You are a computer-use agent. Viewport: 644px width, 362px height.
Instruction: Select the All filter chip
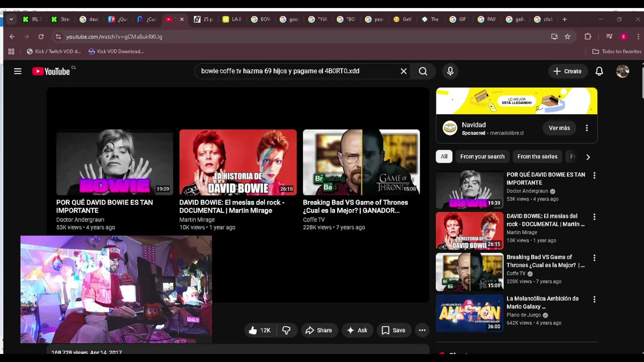[x=444, y=157]
